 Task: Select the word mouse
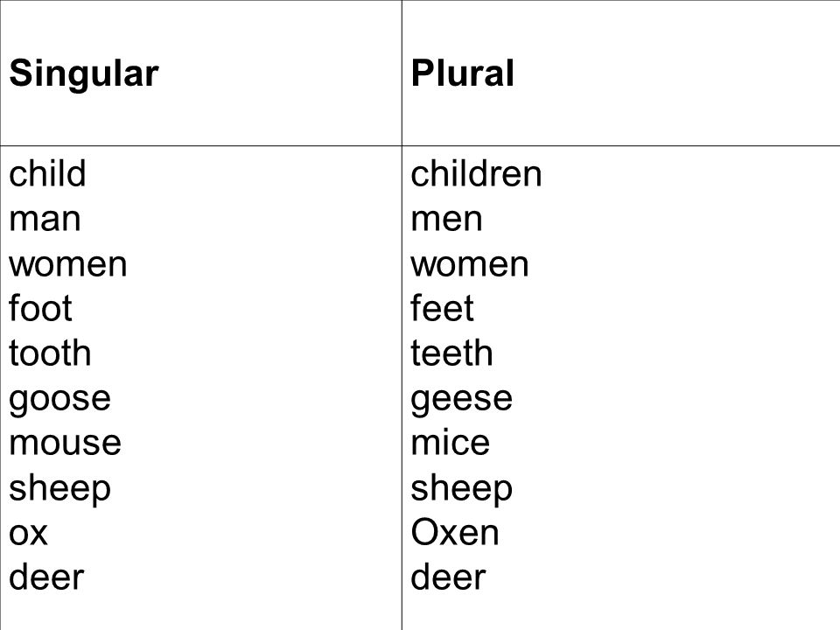66,444
